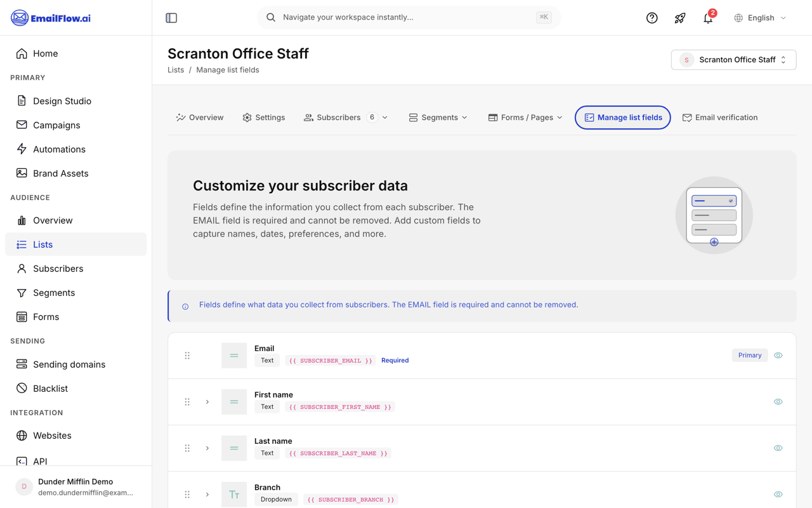Click the Lists breadcrumb link
Viewport: 812px width, 508px height.
(x=176, y=70)
